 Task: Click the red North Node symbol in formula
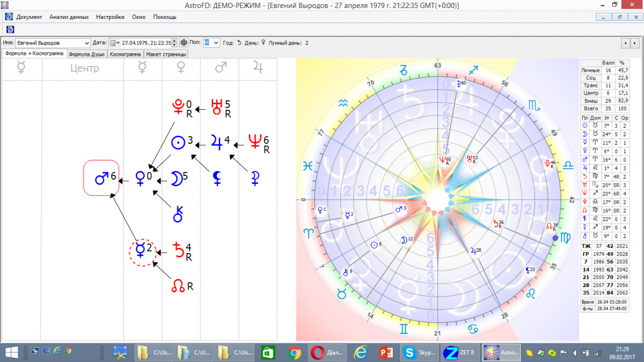pos(178,286)
